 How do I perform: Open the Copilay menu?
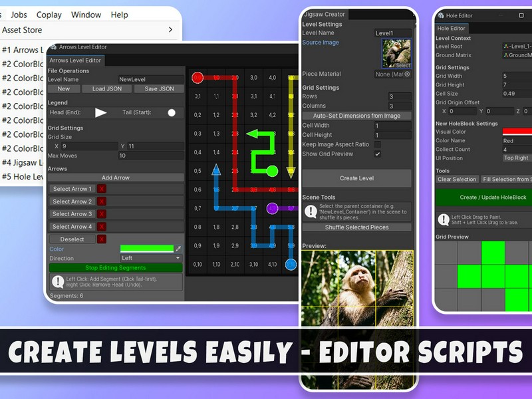tap(49, 15)
